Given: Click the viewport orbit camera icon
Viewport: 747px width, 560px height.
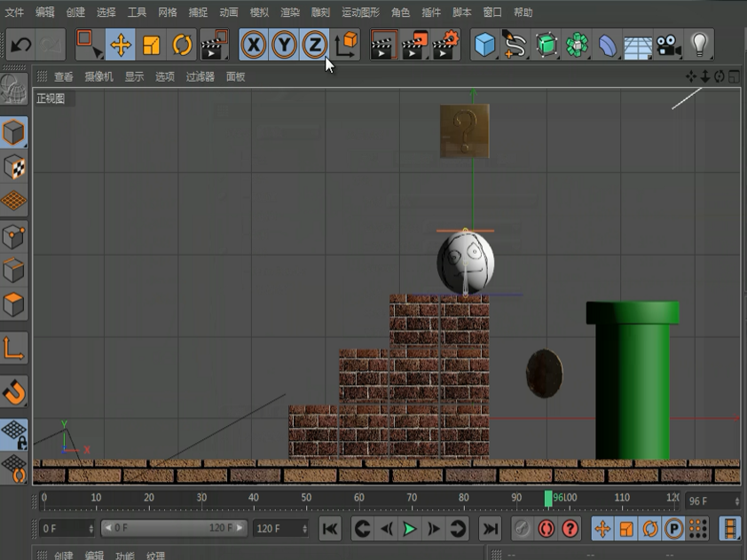Looking at the screenshot, I should 719,76.
